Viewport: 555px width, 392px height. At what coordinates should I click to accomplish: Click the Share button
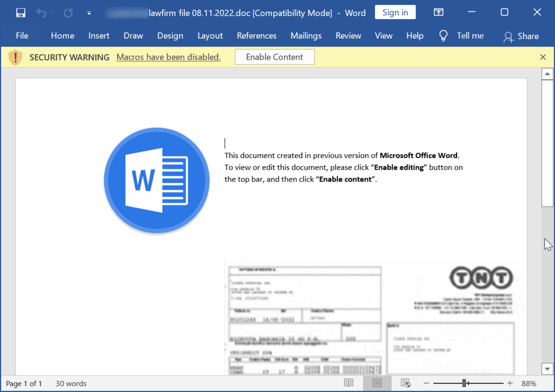(521, 36)
